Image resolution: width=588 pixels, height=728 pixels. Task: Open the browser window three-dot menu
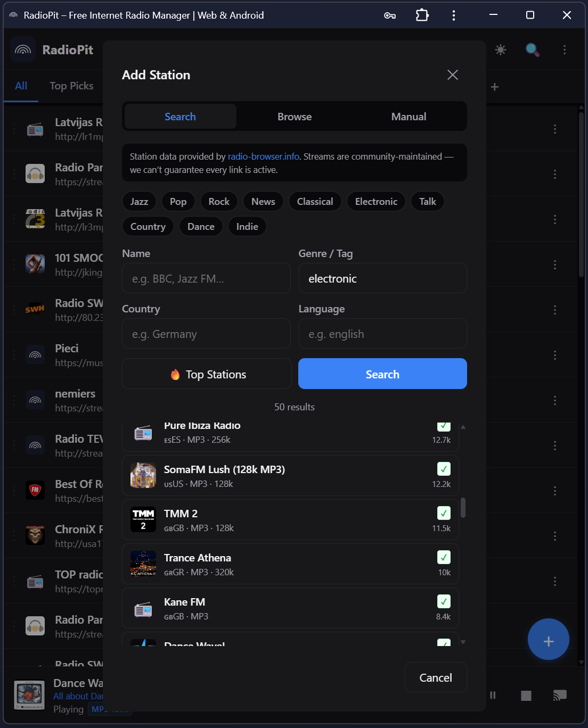(x=453, y=15)
